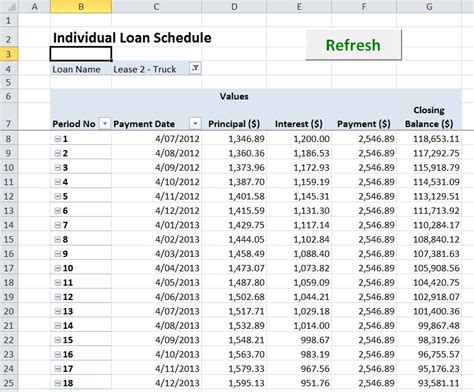Select row 5 header
Screen dimensions: 474x392
(9, 82)
